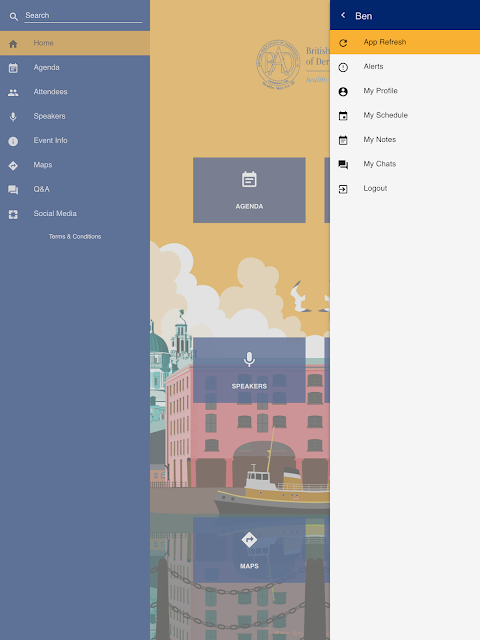Viewport: 480px width, 640px height.
Task: Open Attendees from the left menu
Action: coord(75,92)
